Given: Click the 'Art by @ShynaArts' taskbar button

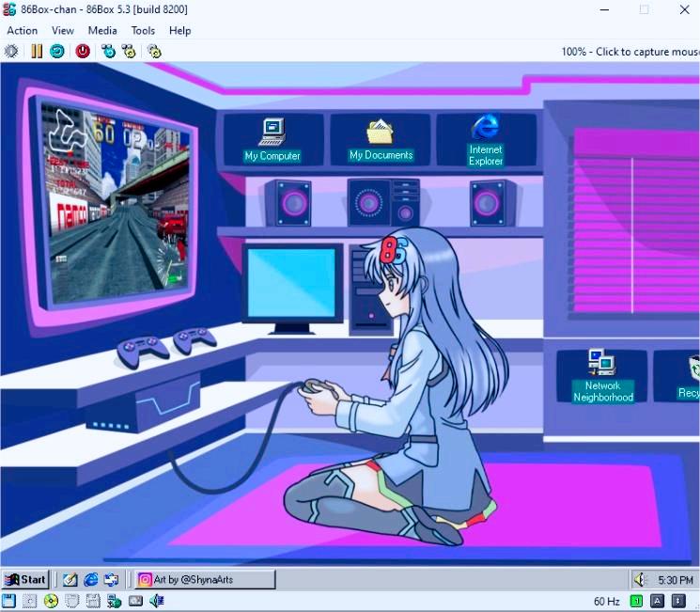Looking at the screenshot, I should click(x=205, y=580).
